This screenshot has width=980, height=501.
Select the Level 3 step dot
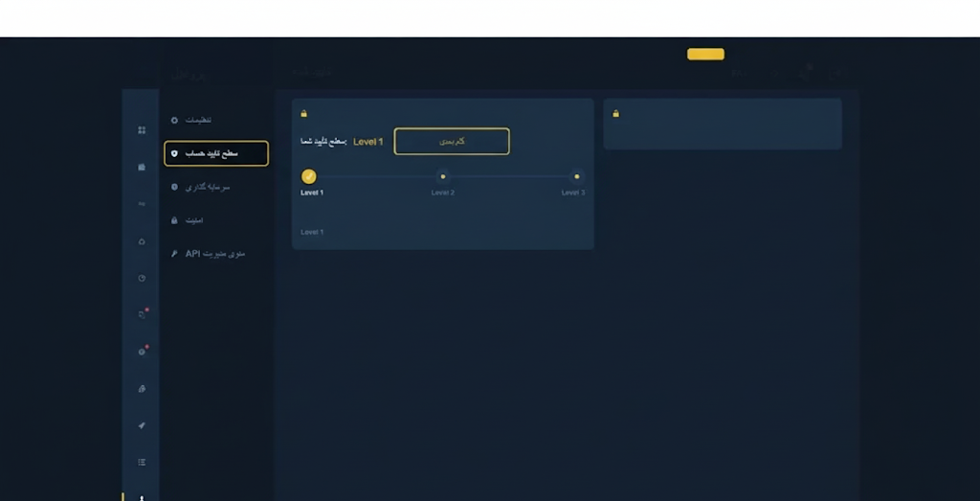coord(576,176)
